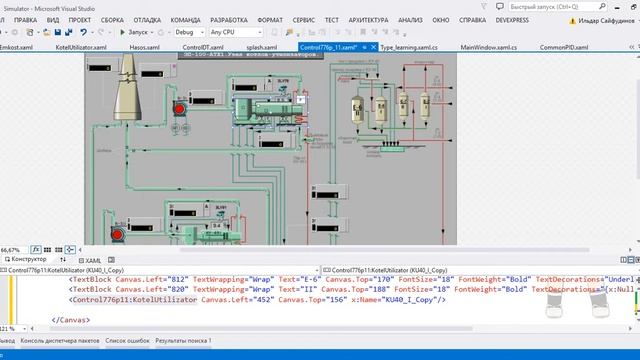This screenshot has width=640, height=360.
Task: Toggle snapping to gridlines button
Action: point(59,249)
